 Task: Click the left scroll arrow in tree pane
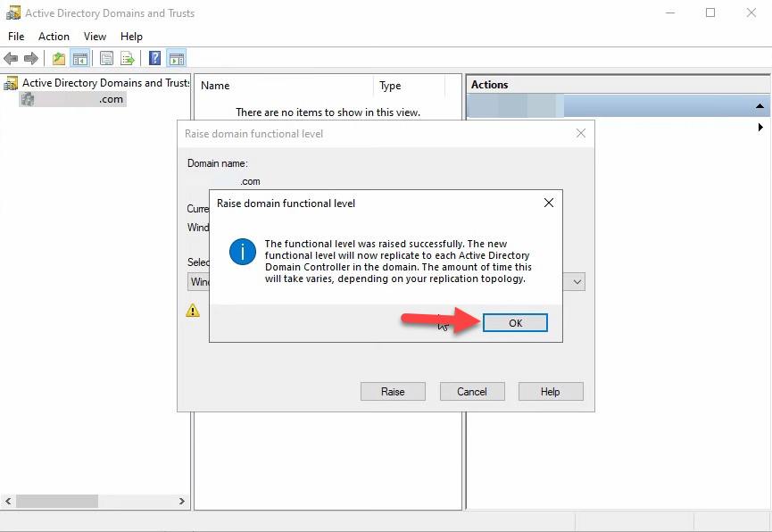(x=8, y=502)
